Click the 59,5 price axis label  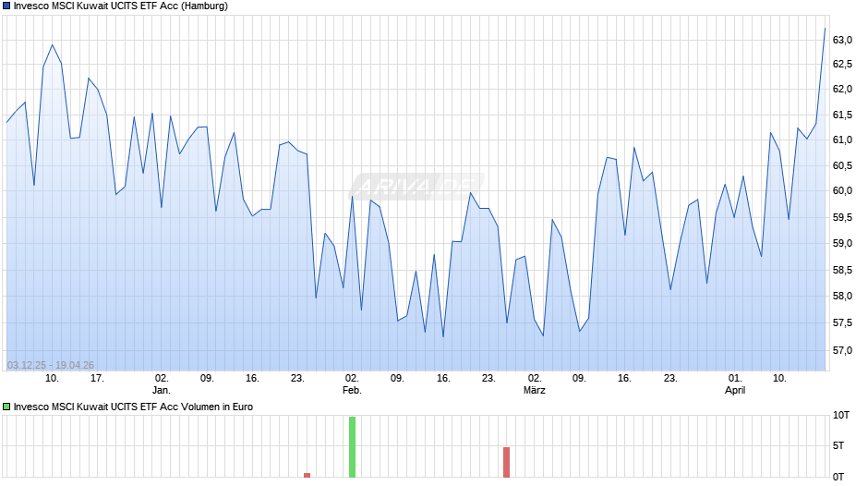[842, 217]
